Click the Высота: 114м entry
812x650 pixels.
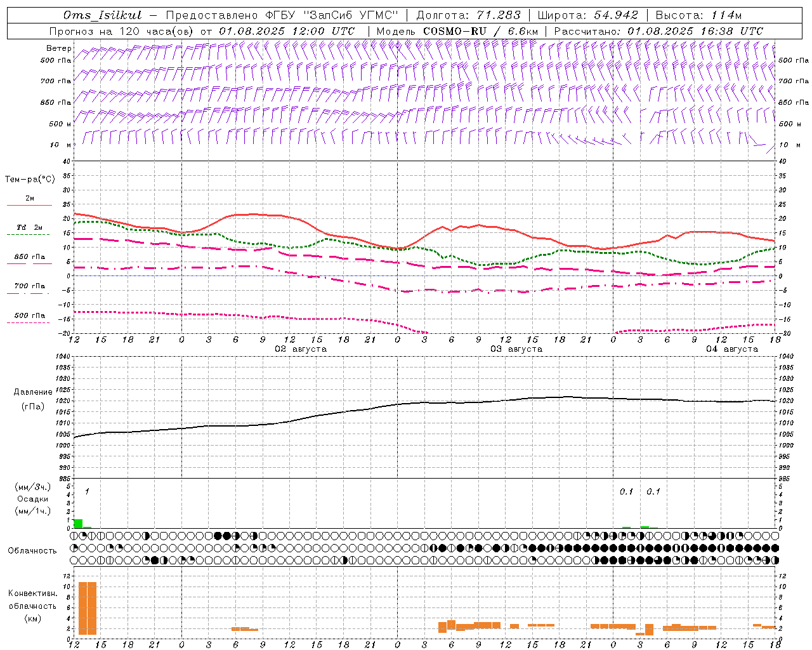(x=698, y=15)
